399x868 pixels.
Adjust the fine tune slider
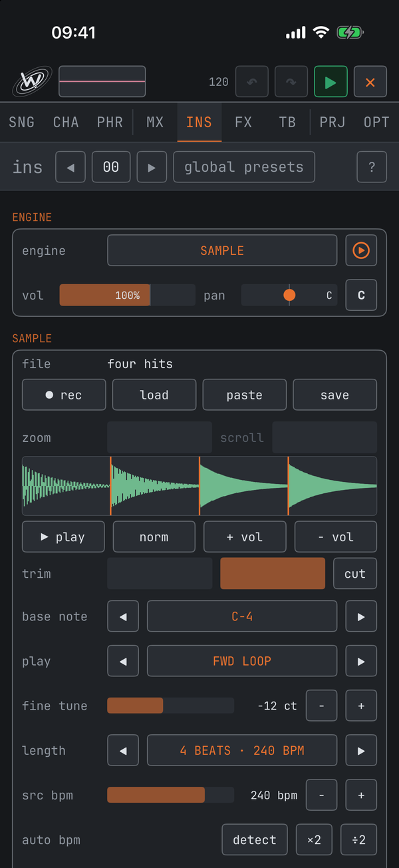(x=171, y=706)
